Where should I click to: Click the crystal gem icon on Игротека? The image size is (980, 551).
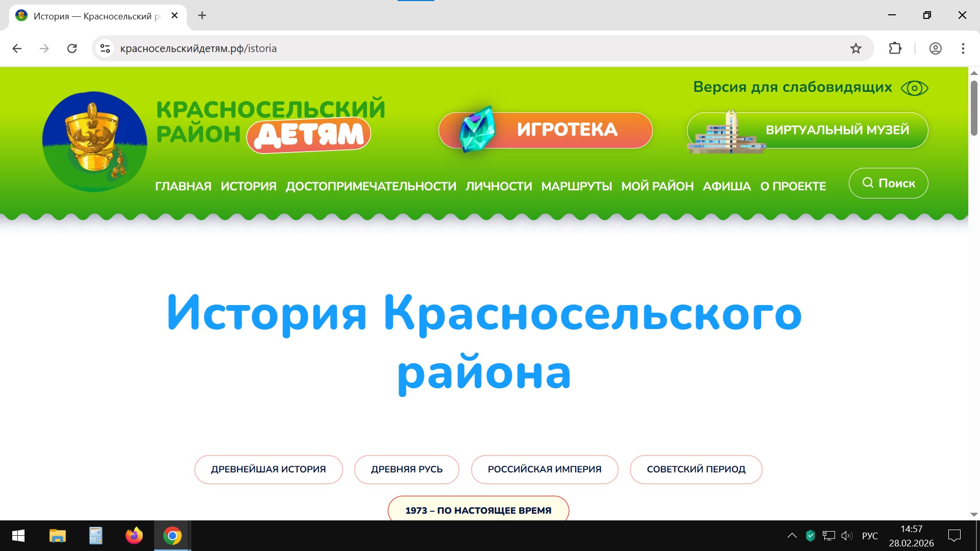point(477,130)
